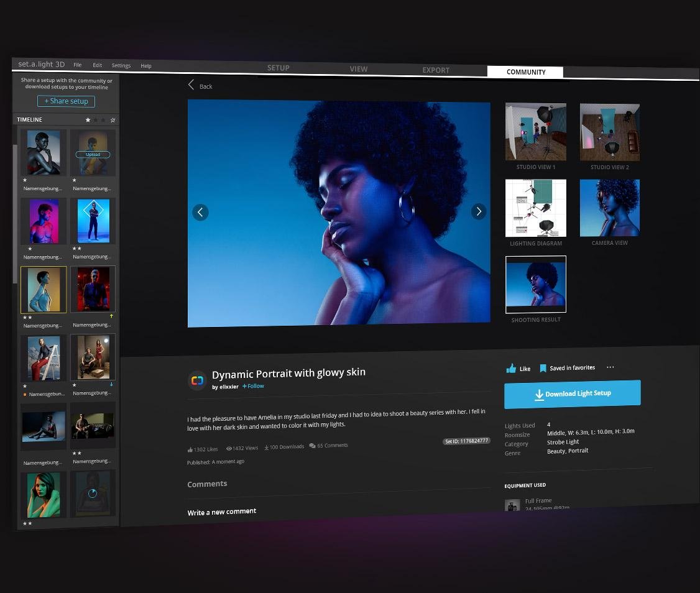Open the File menu
The height and width of the screenshot is (593, 700).
point(78,65)
